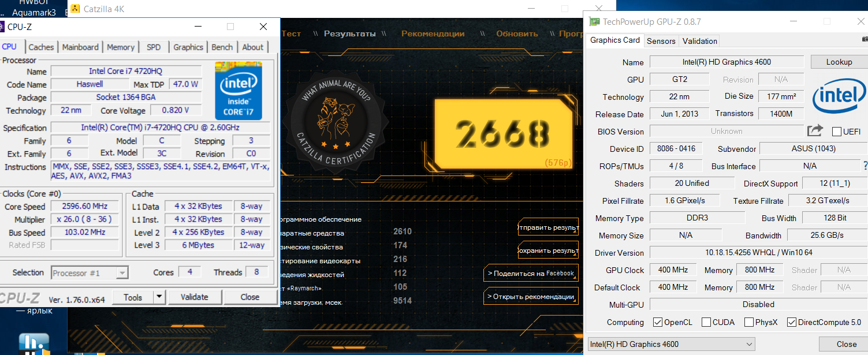Click the Core Voltage value 0.820 V
The width and height of the screenshot is (868, 355).
click(x=176, y=110)
